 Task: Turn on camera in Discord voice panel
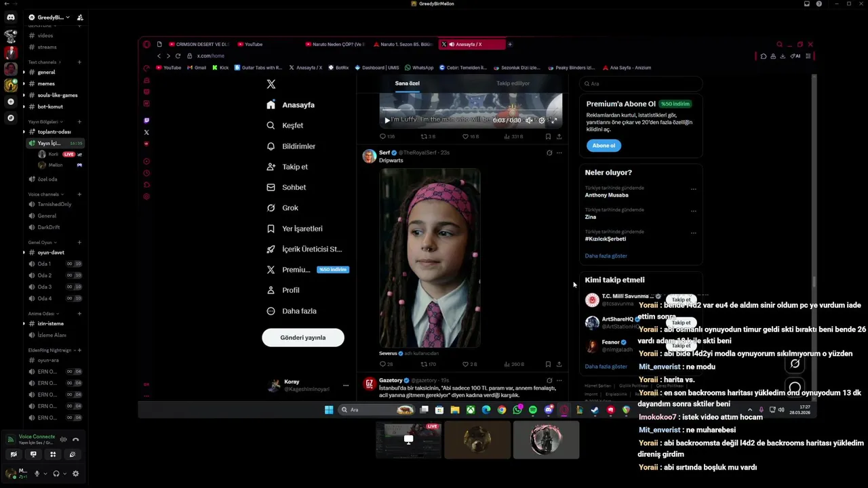tap(14, 455)
